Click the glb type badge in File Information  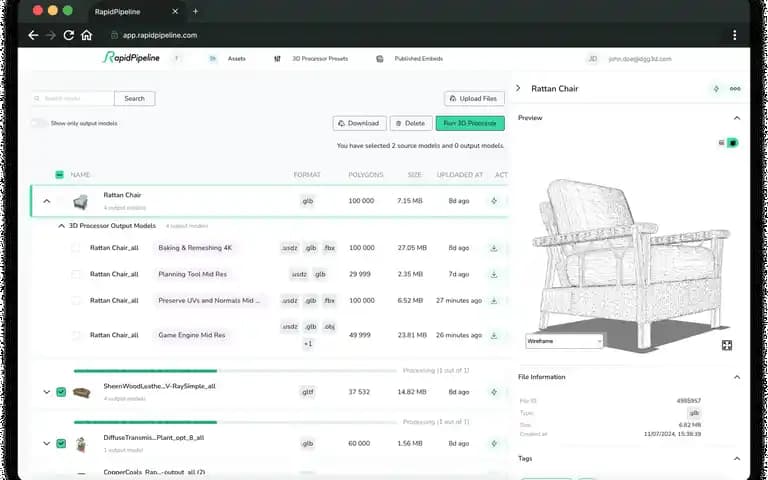[694, 413]
